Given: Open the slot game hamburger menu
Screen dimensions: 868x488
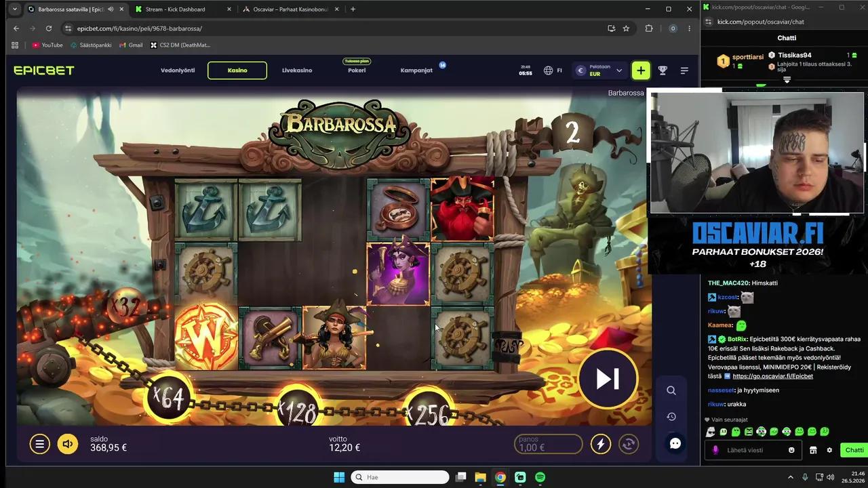Looking at the screenshot, I should [39, 444].
